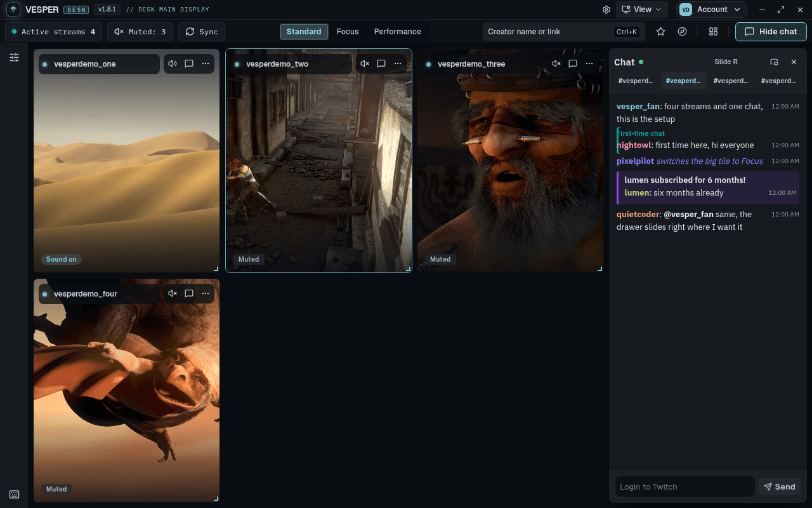This screenshot has width=812, height=508.
Task: Click the Sync button
Action: click(202, 32)
